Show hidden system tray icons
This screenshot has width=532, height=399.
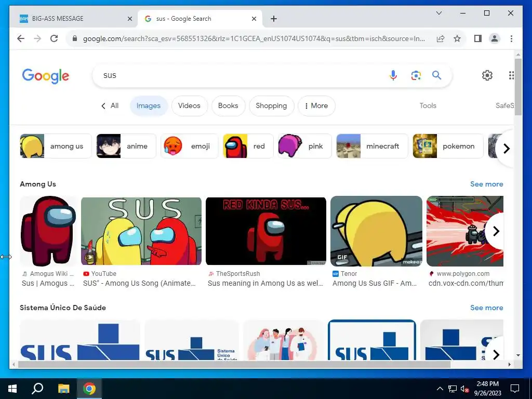[x=440, y=389]
